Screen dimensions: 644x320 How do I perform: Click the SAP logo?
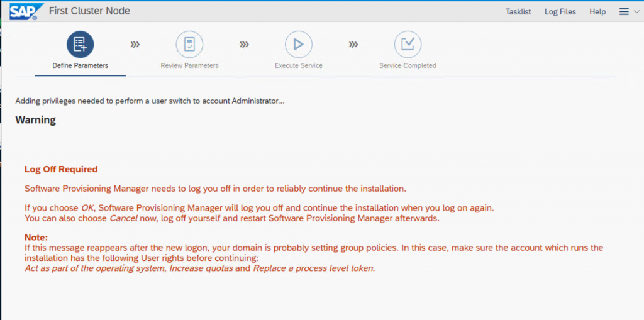click(26, 11)
